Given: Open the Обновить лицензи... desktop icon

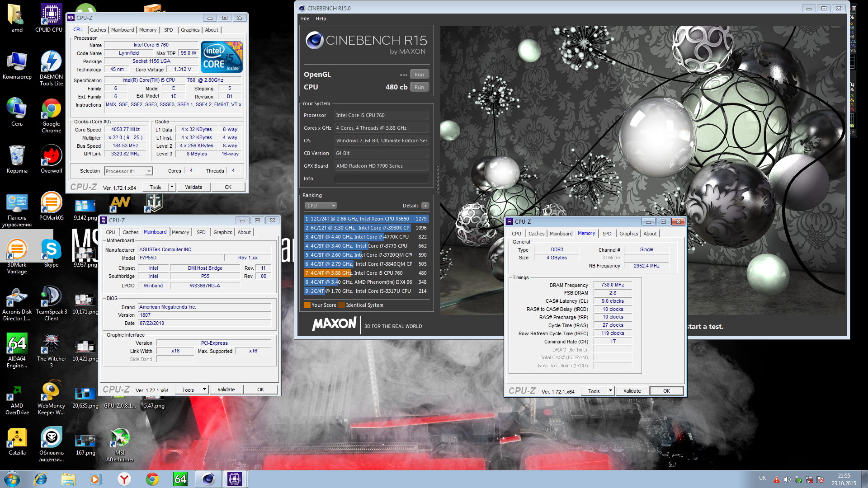Looking at the screenshot, I should (x=51, y=445).
